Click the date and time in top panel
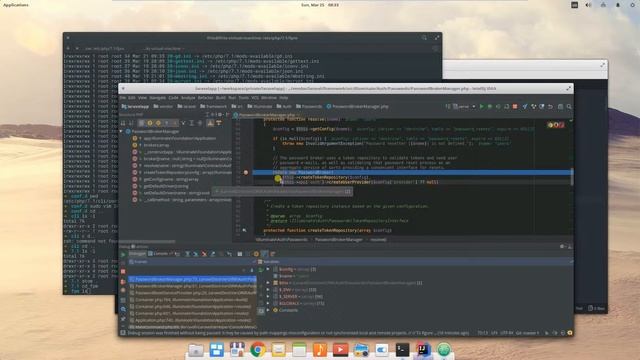 tap(320, 5)
